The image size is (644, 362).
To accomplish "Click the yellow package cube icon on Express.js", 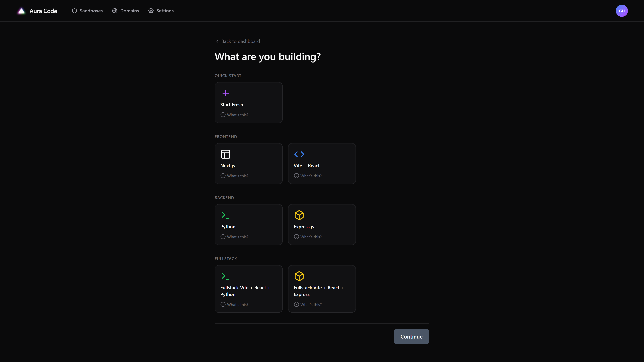I will 299,215.
